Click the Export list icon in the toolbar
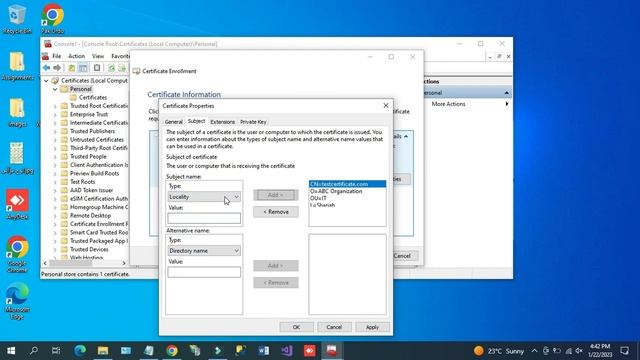The width and height of the screenshot is (640, 360). tap(122, 68)
